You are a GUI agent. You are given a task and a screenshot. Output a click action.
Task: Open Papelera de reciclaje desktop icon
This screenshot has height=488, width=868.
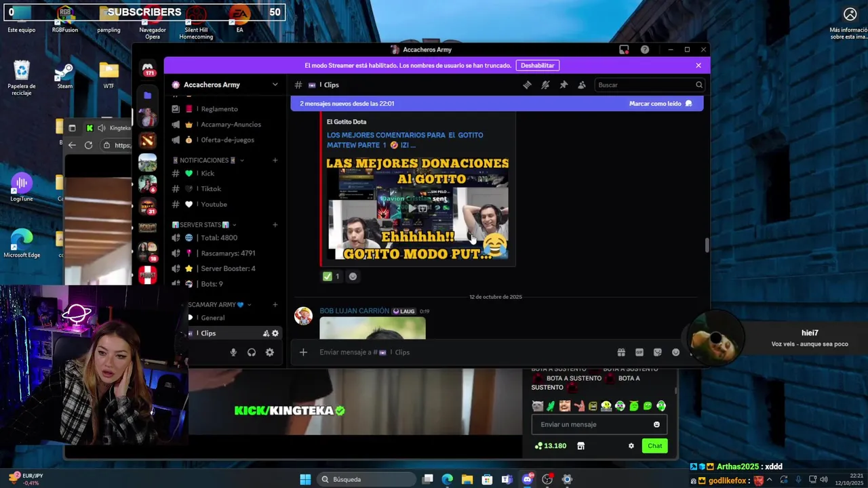[x=22, y=78]
